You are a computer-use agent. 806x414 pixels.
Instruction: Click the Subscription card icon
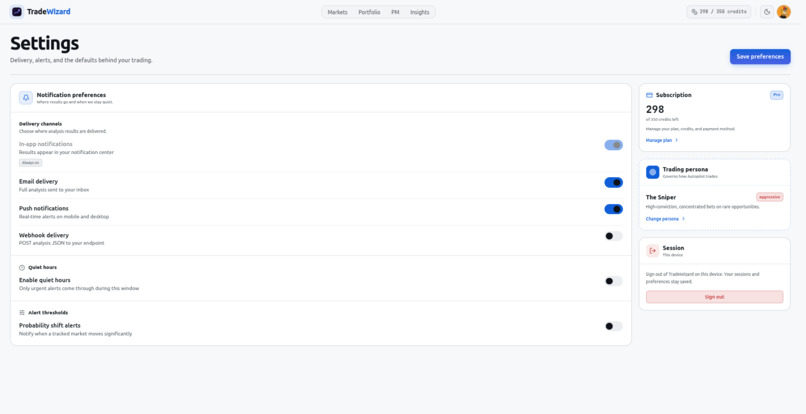(x=649, y=95)
